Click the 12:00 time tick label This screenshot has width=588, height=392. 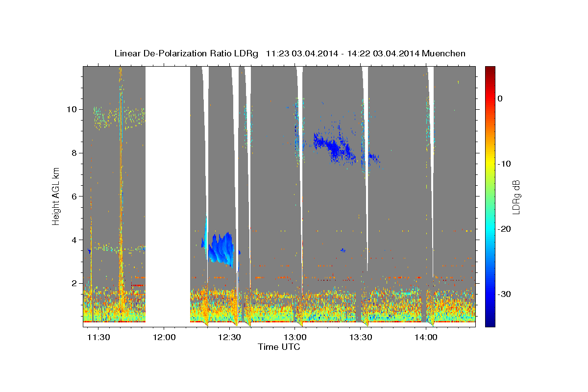[x=164, y=338]
